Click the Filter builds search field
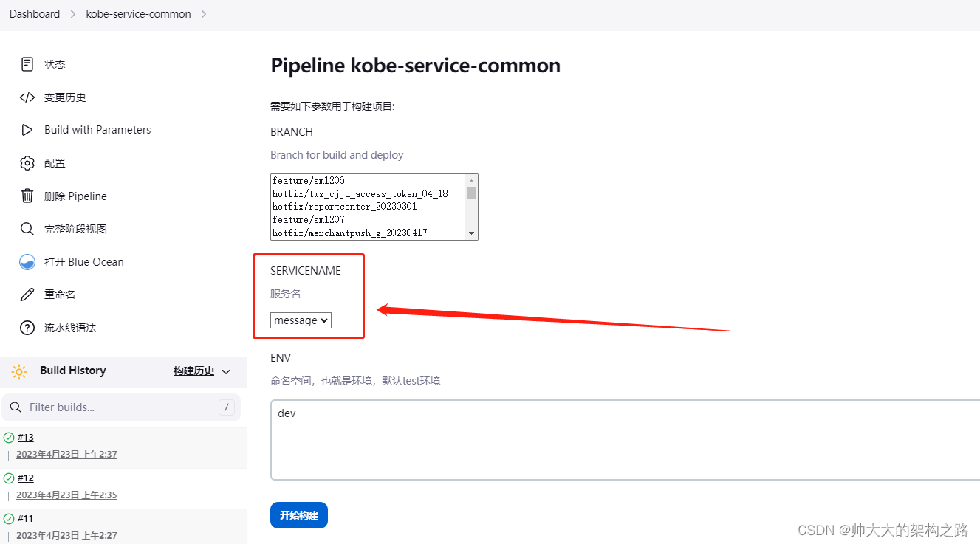980x544 pixels. (121, 407)
